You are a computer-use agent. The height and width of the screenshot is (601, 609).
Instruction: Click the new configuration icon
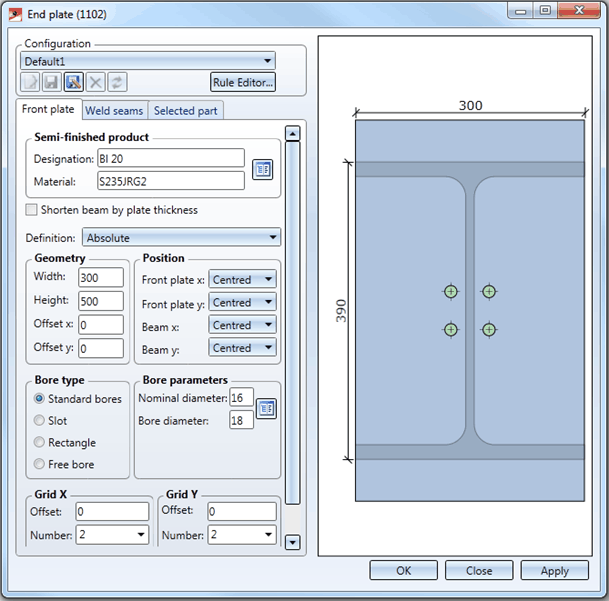pos(32,82)
